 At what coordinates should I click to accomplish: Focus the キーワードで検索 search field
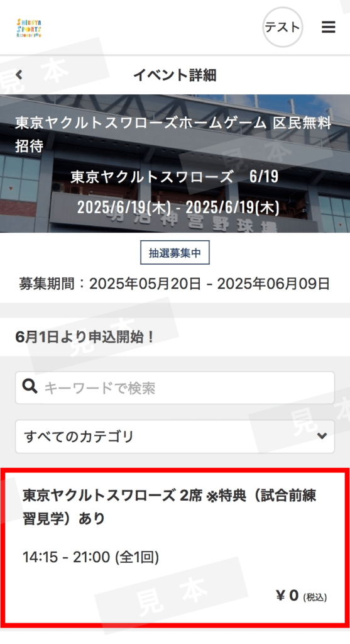175,387
